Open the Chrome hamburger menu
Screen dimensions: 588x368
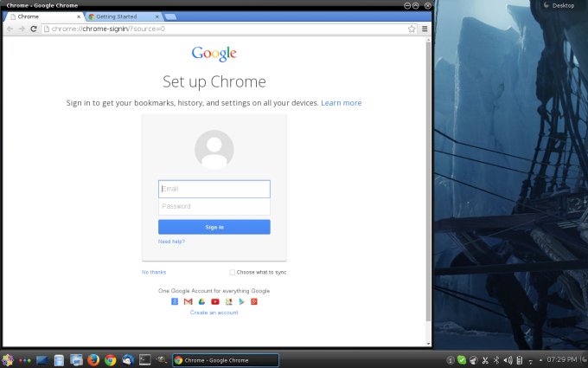point(425,29)
